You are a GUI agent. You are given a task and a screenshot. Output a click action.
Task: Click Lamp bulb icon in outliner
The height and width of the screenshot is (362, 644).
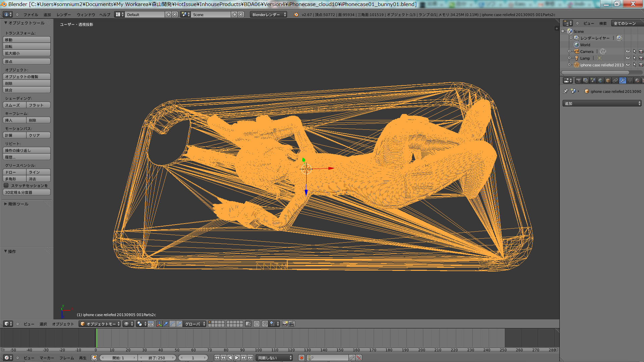pyautogui.click(x=577, y=58)
